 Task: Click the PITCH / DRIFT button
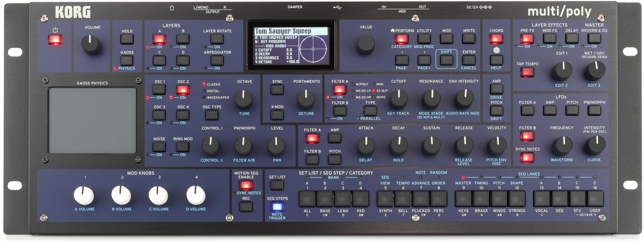click(497, 111)
